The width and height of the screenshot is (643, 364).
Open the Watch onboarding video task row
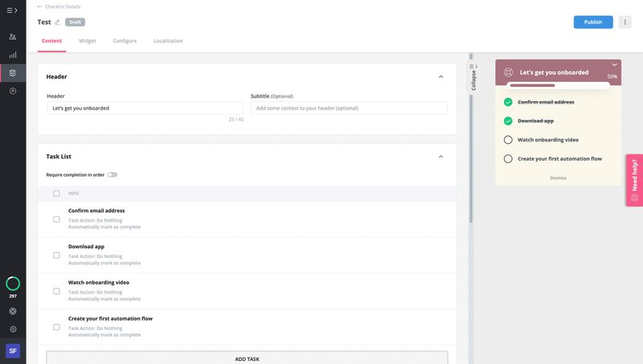(x=248, y=292)
